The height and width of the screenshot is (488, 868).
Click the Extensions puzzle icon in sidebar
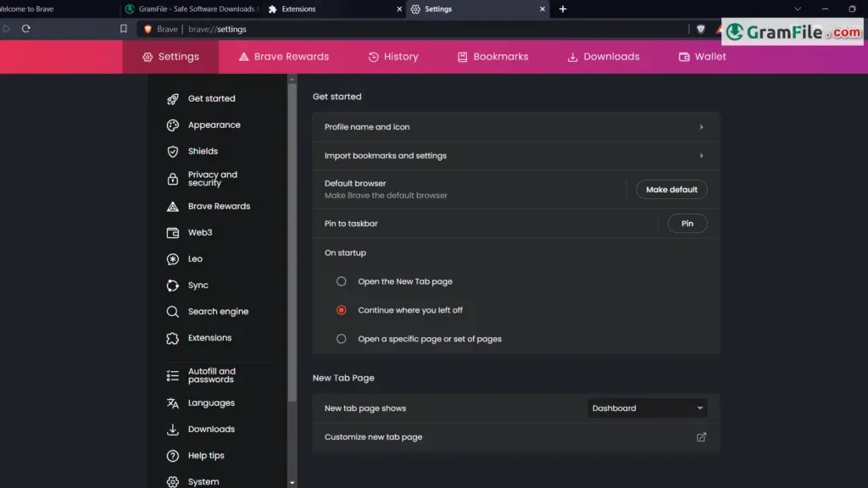[173, 338]
